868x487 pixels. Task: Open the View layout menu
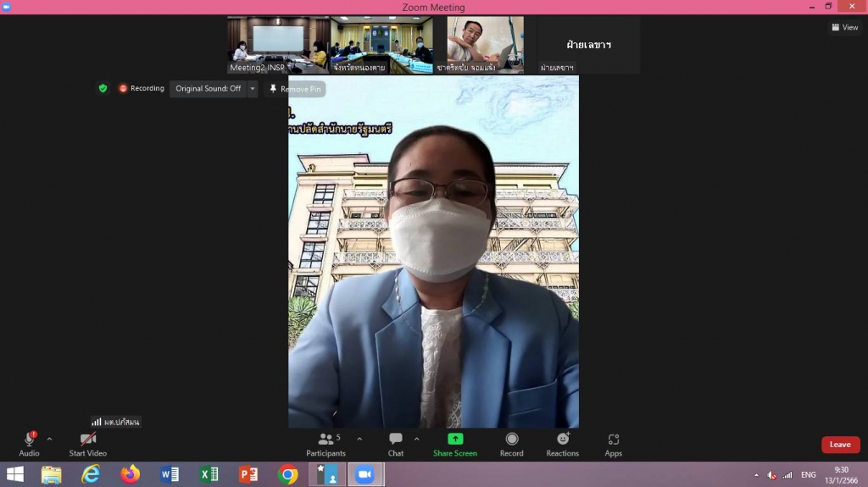point(845,27)
